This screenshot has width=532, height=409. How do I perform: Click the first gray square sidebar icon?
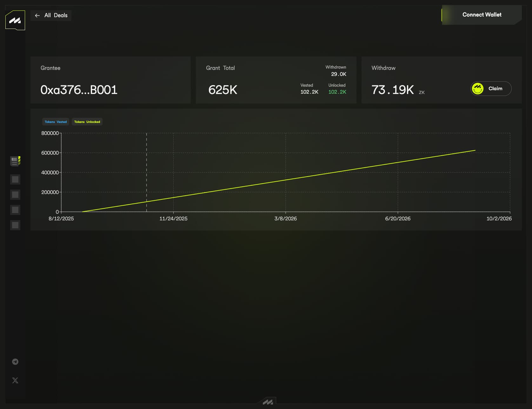(x=15, y=179)
